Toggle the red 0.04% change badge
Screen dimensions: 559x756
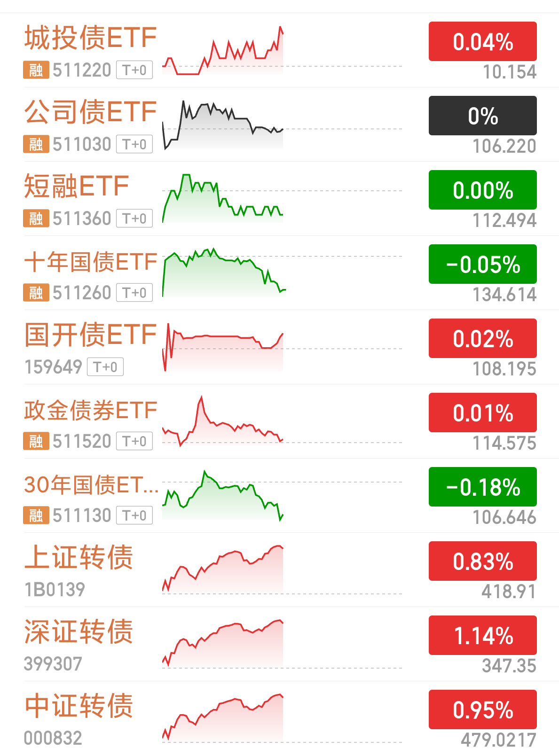483,41
